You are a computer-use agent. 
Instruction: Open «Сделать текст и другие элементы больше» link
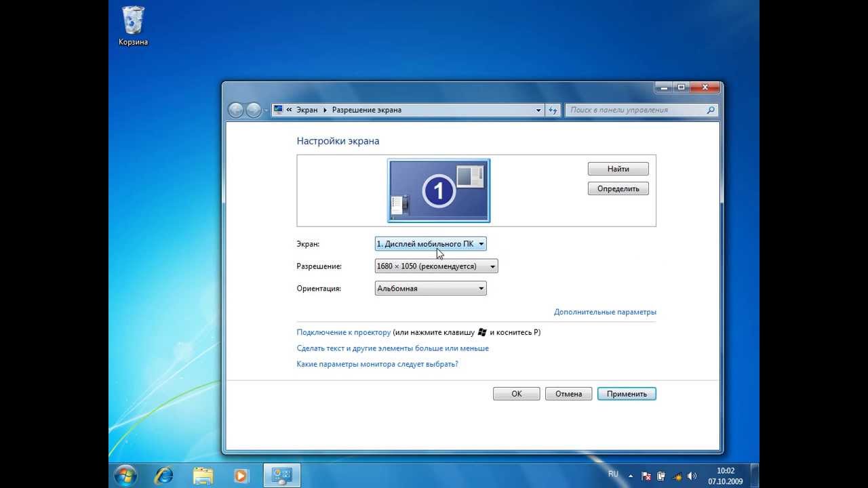(x=393, y=348)
